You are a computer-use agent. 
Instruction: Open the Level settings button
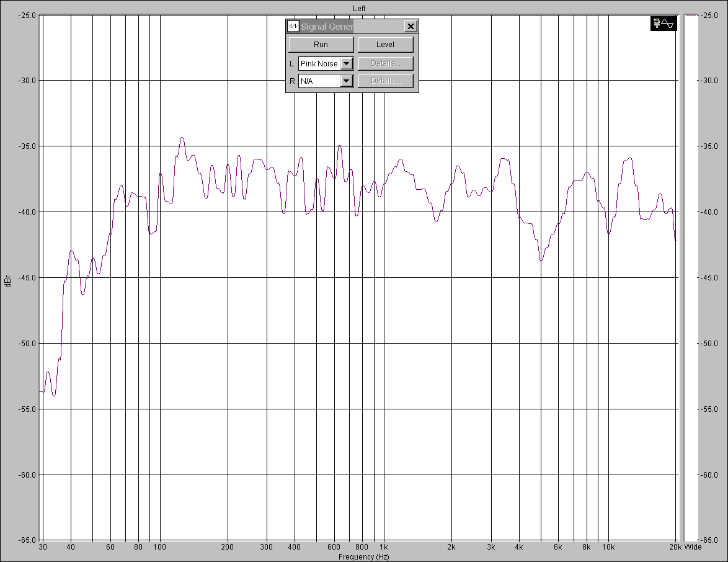385,45
